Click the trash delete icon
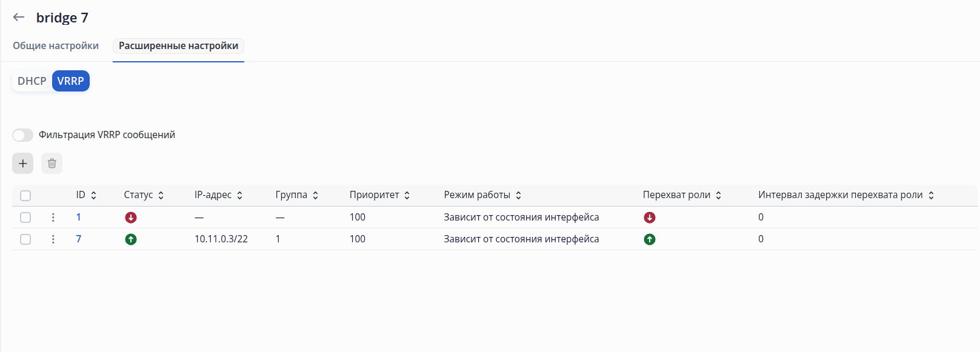 point(52,163)
